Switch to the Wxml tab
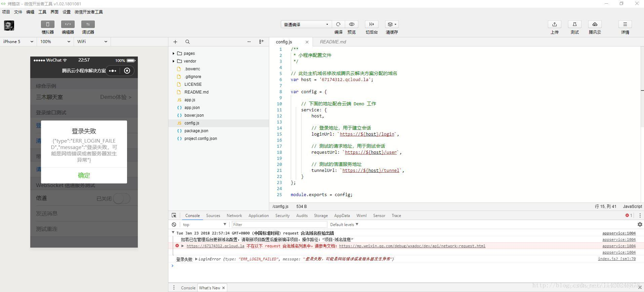 [361, 216]
